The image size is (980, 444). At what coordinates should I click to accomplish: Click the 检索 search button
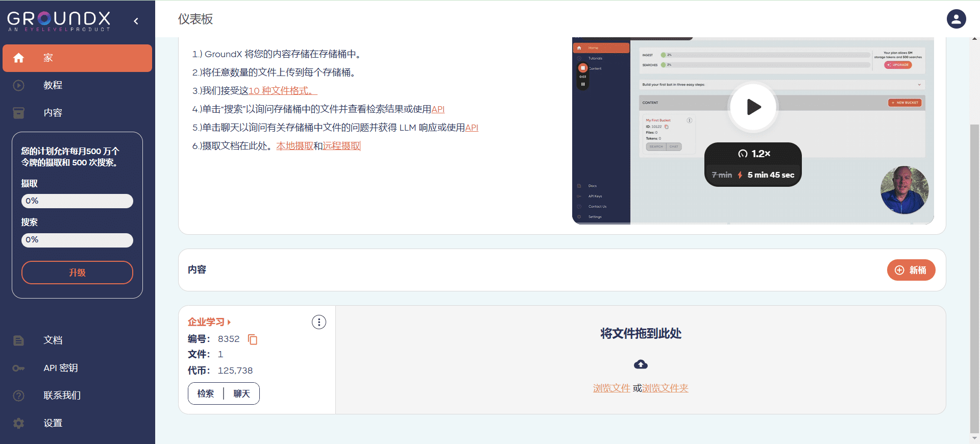[x=206, y=393]
